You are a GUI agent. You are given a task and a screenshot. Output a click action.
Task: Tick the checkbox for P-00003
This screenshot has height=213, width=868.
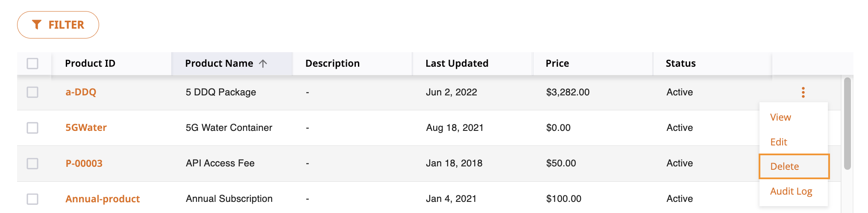(32, 163)
